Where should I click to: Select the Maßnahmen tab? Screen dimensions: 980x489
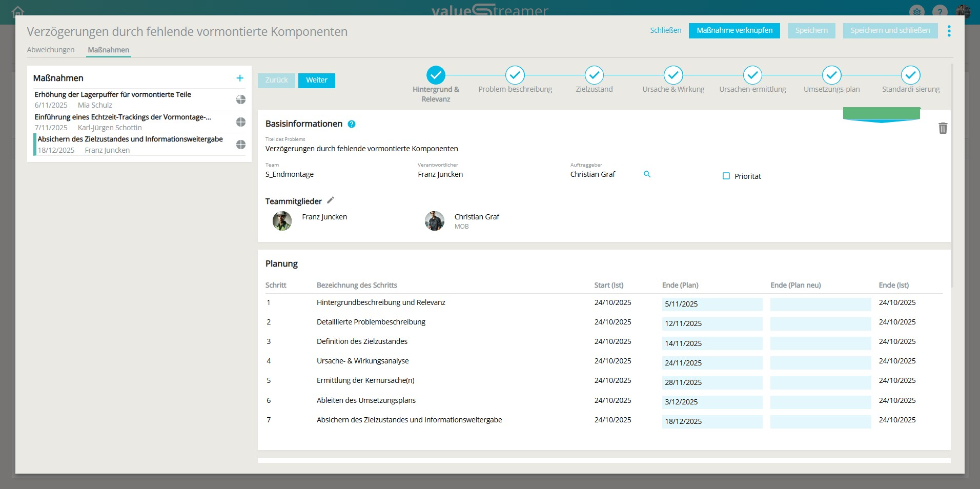tap(109, 50)
